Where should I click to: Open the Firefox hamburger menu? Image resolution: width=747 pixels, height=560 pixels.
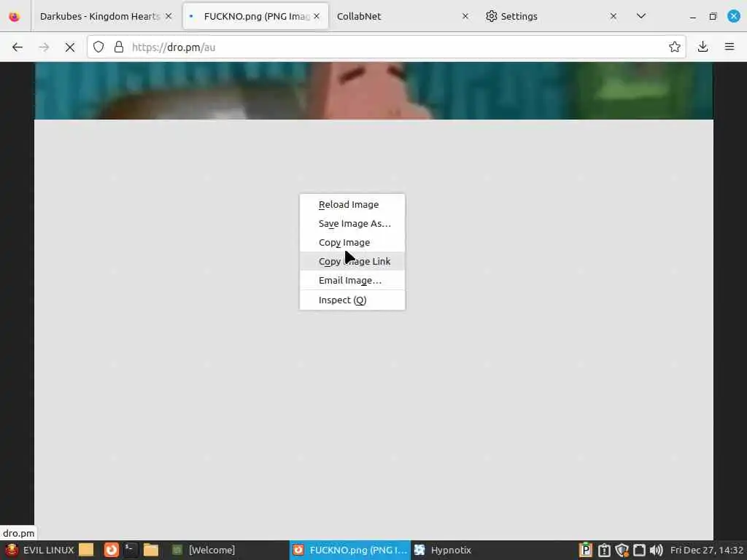point(729,47)
